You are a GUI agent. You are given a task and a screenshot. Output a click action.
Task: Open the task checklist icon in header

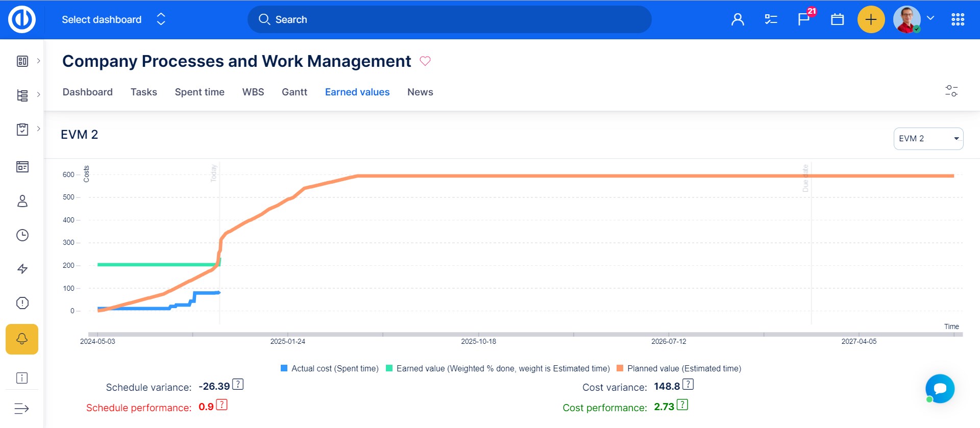770,19
